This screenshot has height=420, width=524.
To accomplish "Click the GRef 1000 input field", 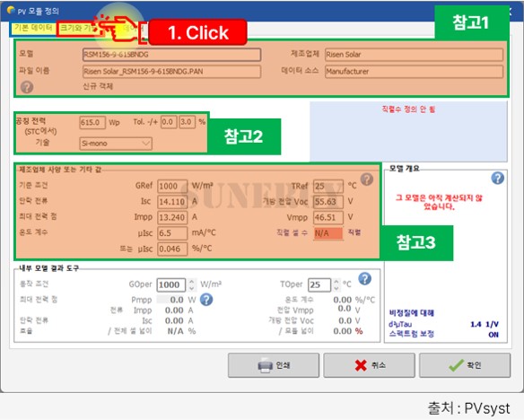I will [172, 186].
